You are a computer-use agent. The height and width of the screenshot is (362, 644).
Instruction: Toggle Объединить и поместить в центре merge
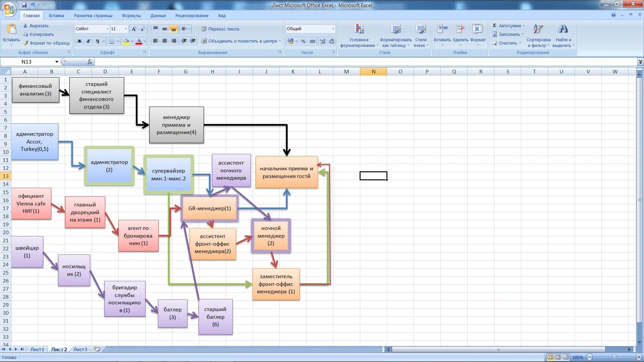pos(239,41)
